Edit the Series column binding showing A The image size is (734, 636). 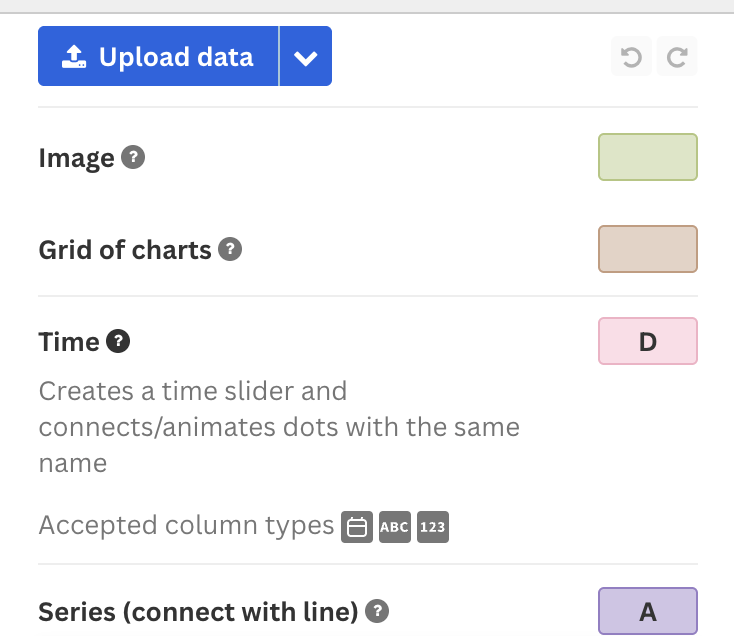pos(648,611)
